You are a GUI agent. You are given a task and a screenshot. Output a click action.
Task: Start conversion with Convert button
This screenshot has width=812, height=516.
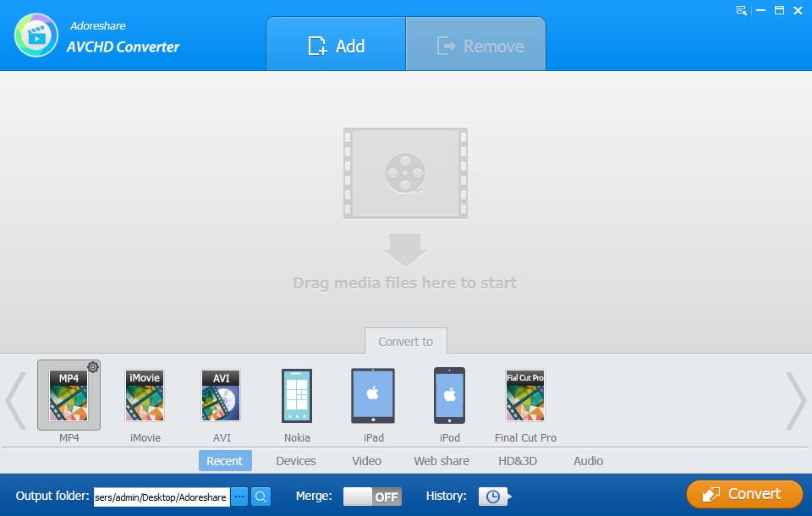[x=744, y=494]
